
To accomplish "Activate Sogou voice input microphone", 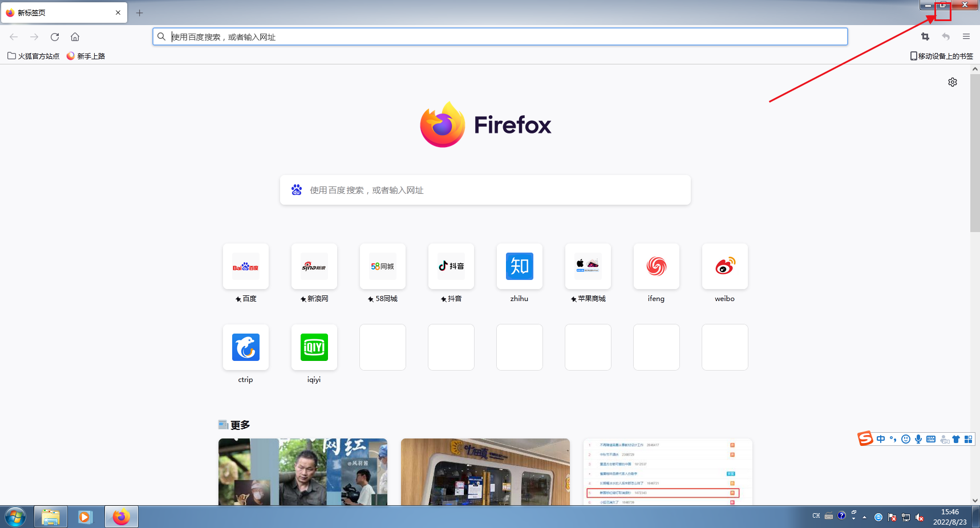I will pos(918,439).
